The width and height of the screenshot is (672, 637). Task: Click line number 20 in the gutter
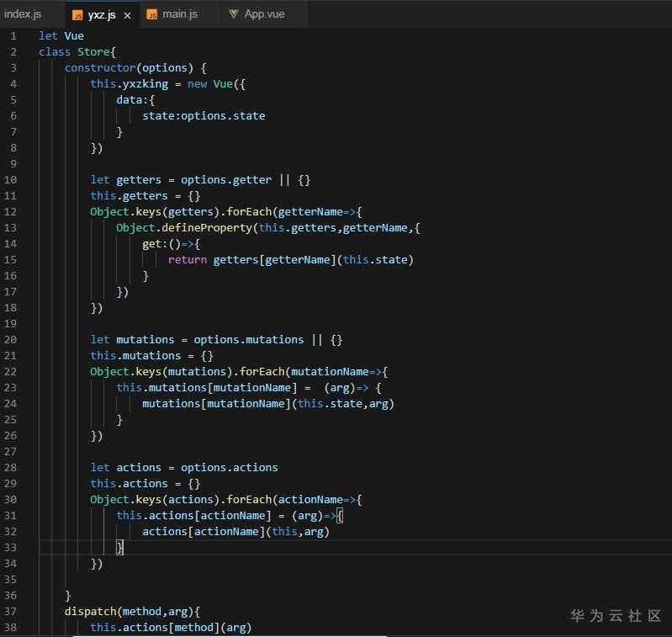point(10,339)
